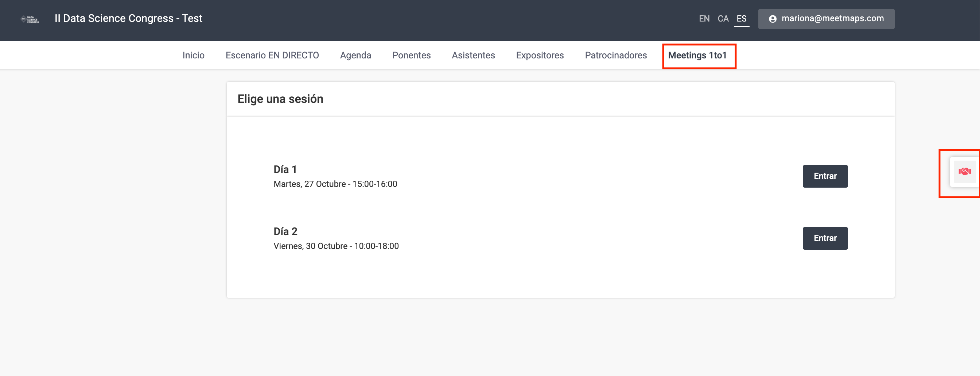
Task: Open the Escenario EN DIRECTO tab
Action: coord(272,55)
